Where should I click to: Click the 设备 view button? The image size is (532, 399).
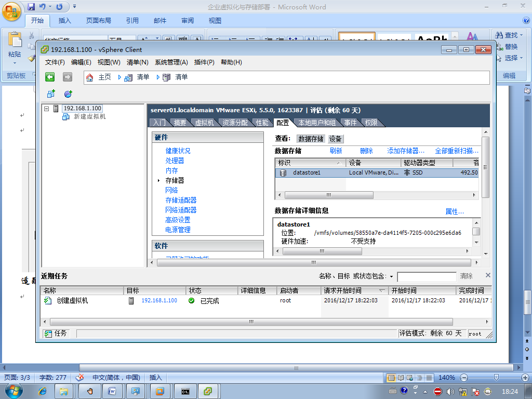click(x=335, y=139)
